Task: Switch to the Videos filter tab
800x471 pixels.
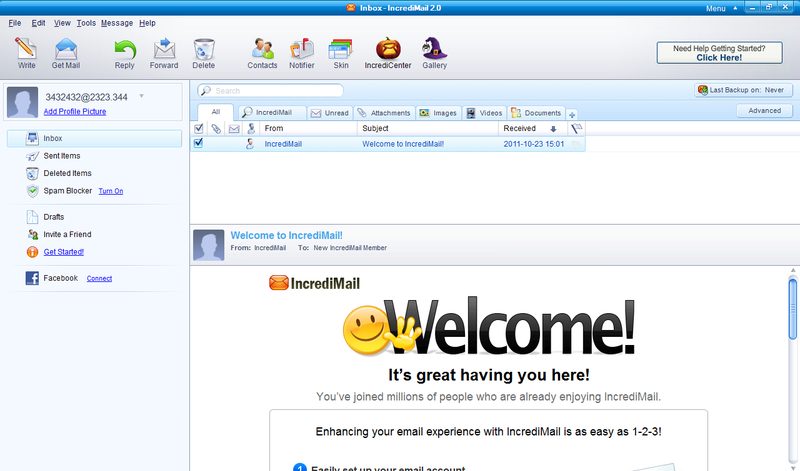Action: 484,113
